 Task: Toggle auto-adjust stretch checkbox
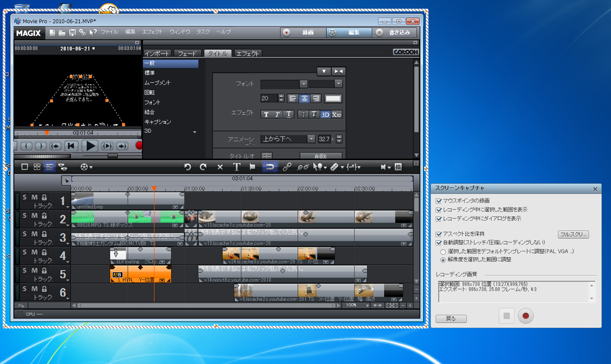click(x=439, y=242)
